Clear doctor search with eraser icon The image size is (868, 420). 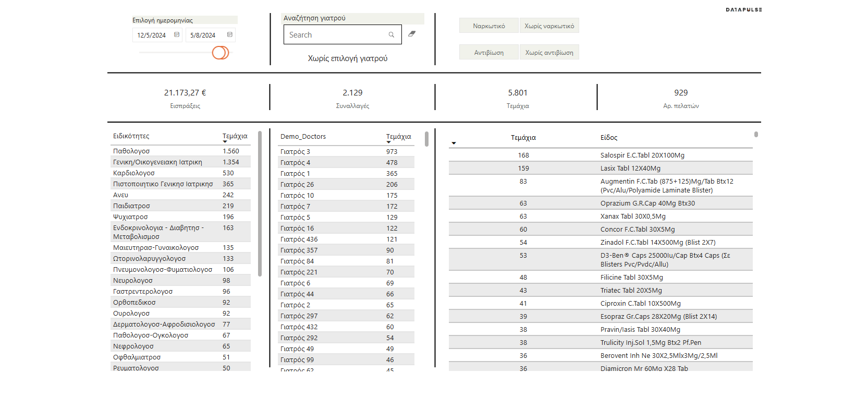(x=412, y=33)
